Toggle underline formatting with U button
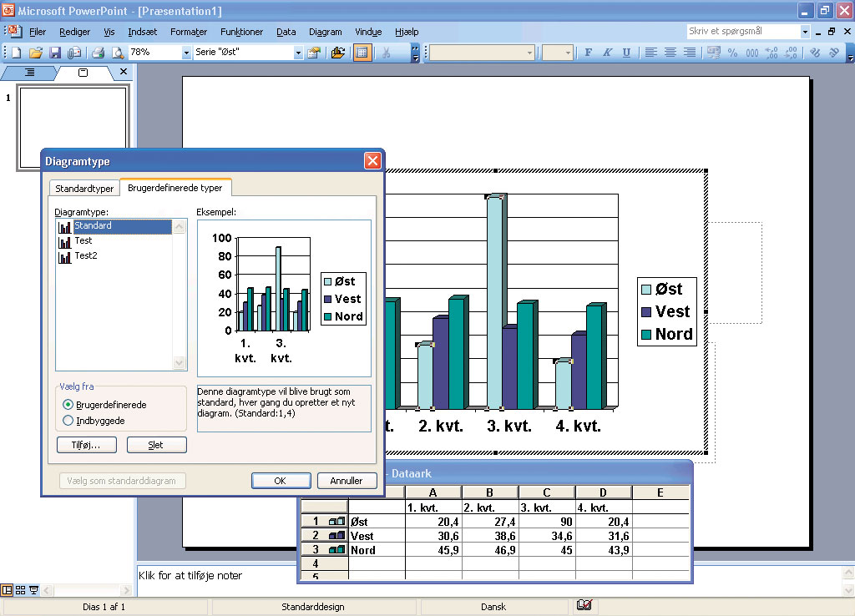This screenshot has height=616, width=855. click(626, 53)
